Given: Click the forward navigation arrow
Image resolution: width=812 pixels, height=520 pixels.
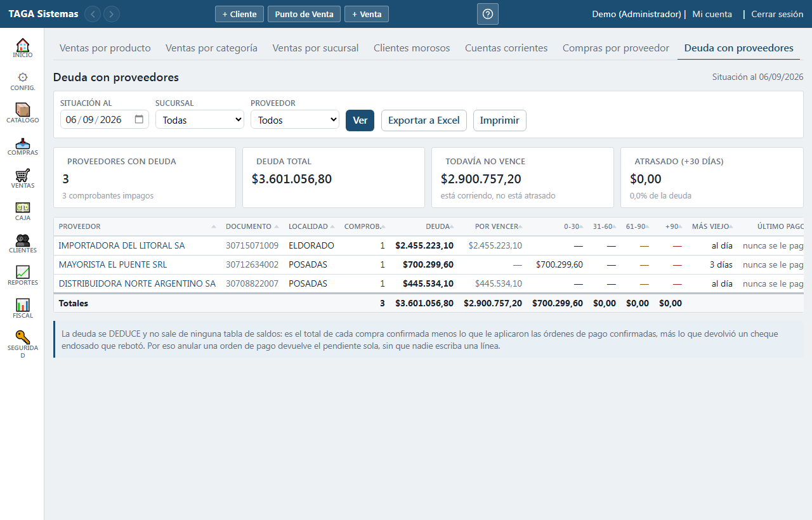Looking at the screenshot, I should point(112,14).
